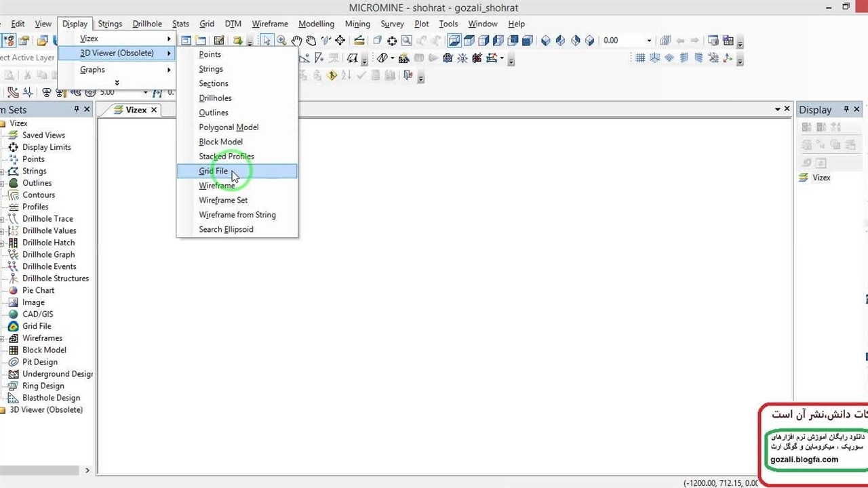Select Grid File in the 3D Viewer submenu
The height and width of the screenshot is (488, 868).
[x=214, y=171]
